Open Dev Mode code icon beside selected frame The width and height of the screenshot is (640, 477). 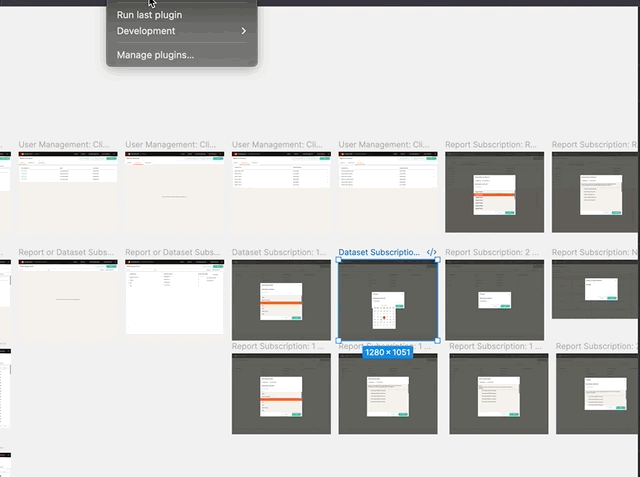[431, 252]
